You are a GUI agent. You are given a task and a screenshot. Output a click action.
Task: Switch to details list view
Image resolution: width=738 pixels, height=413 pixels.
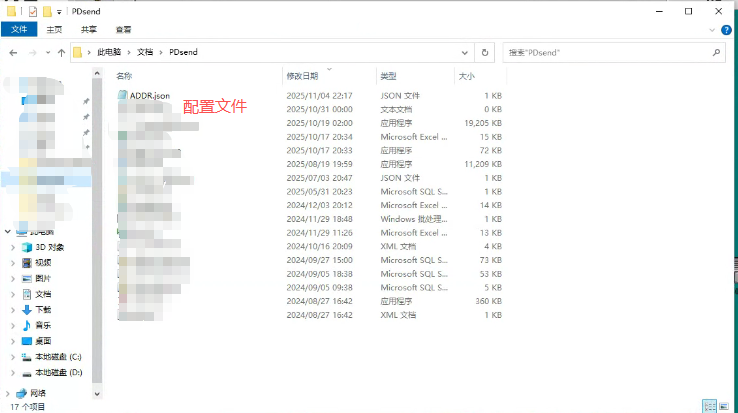click(x=709, y=406)
